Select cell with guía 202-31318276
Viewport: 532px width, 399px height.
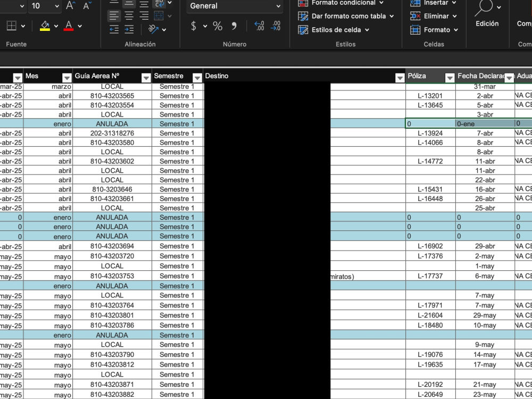click(112, 134)
